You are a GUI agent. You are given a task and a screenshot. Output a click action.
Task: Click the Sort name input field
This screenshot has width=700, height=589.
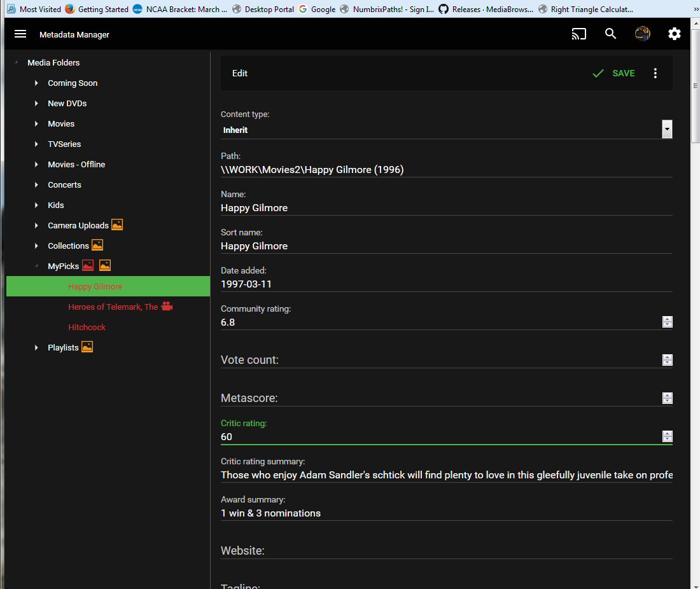(x=447, y=246)
